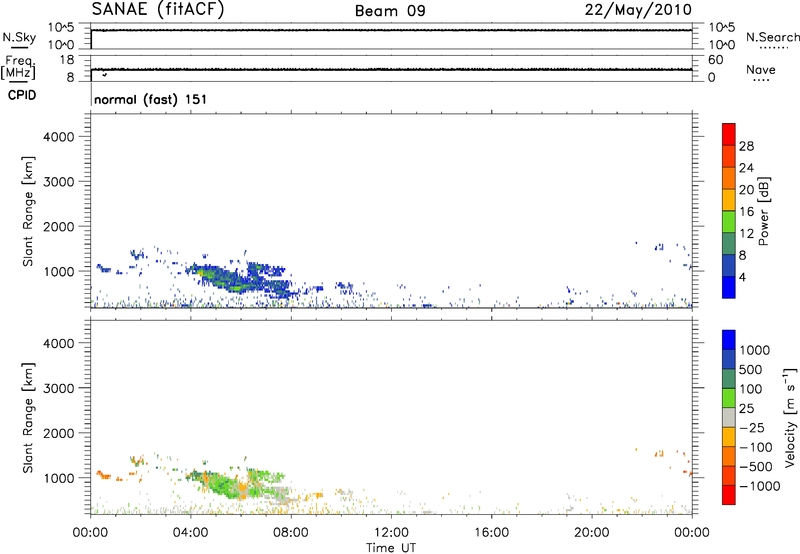The image size is (800, 554).
Task: Click the Nave legend label
Action: [761, 69]
